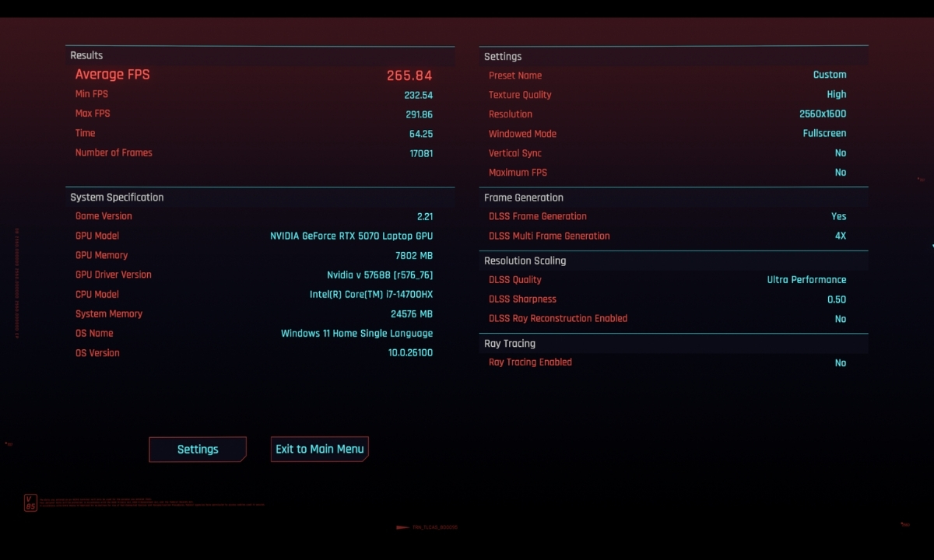Click the Intel Core i7-14700HX CPU text
The height and width of the screenshot is (560, 934).
point(371,294)
